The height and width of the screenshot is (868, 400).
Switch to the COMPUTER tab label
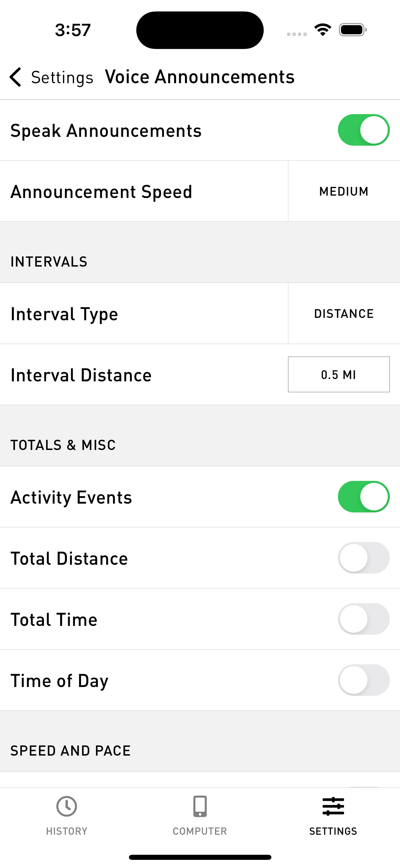pyautogui.click(x=200, y=831)
